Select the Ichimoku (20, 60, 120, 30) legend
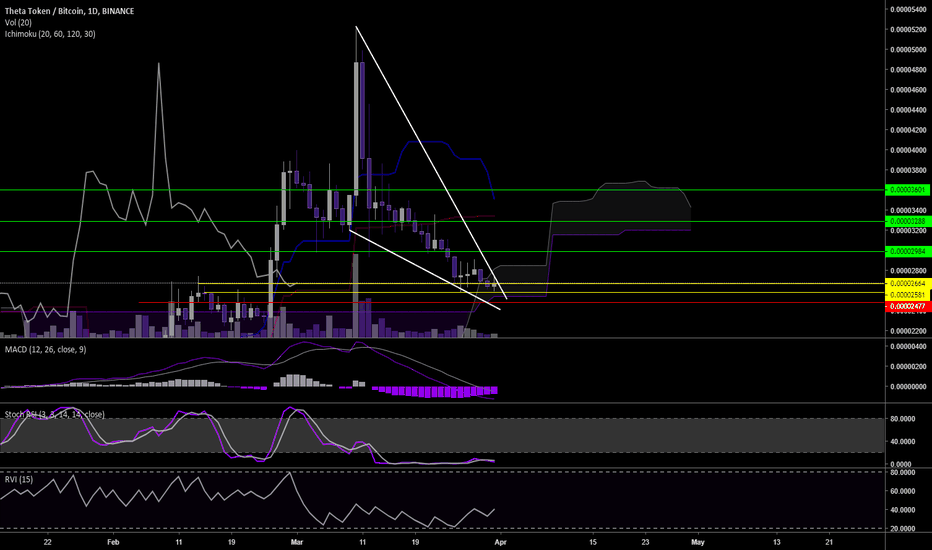Screen dimensions: 932x550 (x=50, y=34)
